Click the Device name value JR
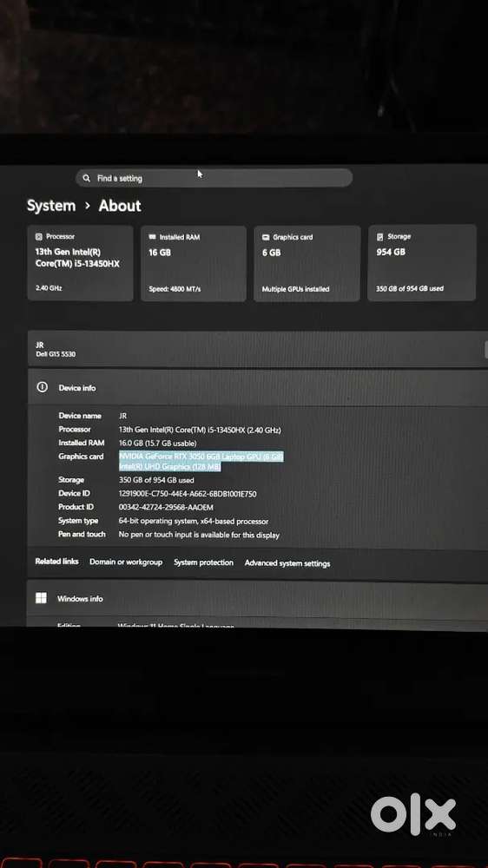 (123, 416)
